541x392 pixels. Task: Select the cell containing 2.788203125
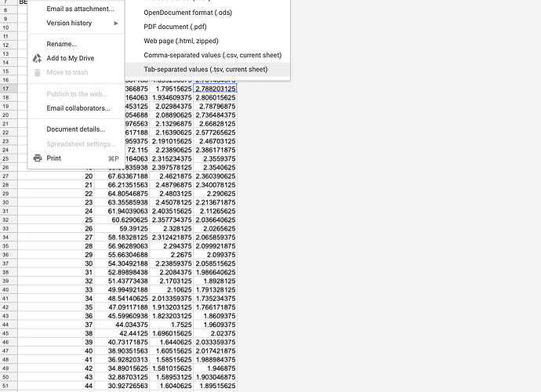pos(215,89)
